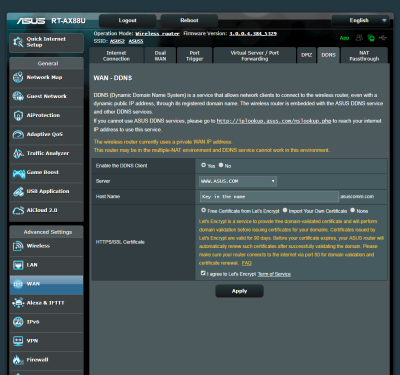Open Alexa & IFTTT icon
This screenshot has height=375, width=400.
(18, 303)
